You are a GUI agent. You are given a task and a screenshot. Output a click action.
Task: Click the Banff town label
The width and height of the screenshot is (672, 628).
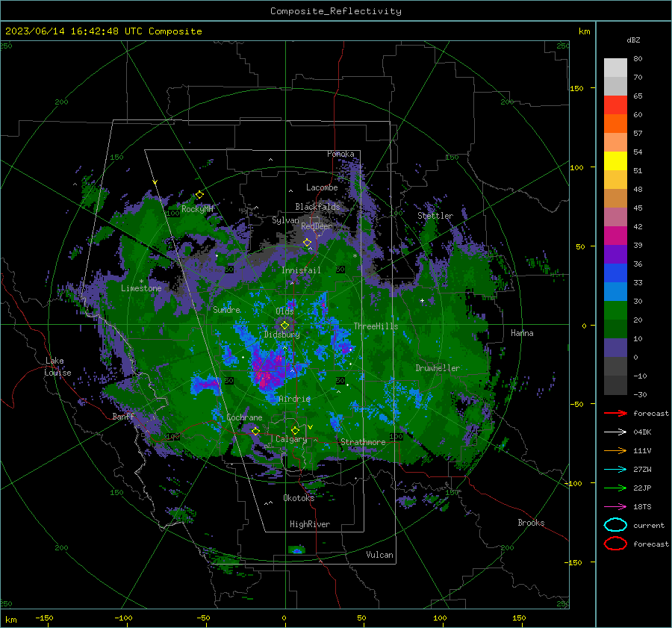(123, 416)
